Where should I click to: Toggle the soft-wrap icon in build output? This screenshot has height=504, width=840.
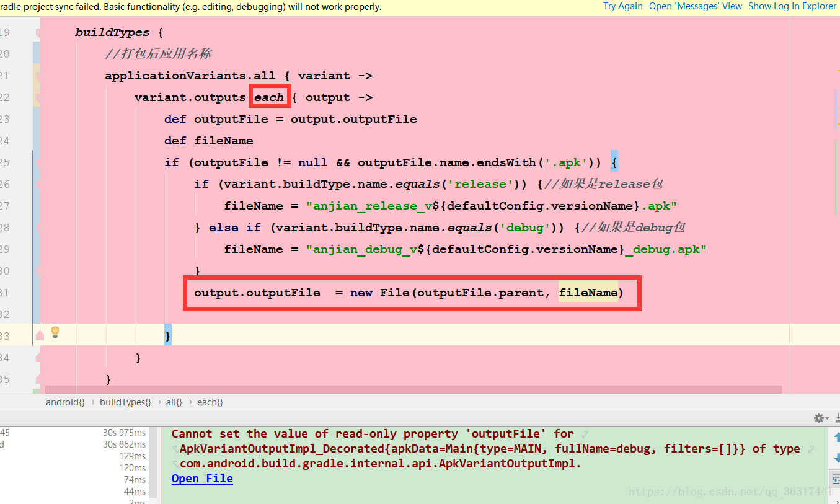pos(835,479)
